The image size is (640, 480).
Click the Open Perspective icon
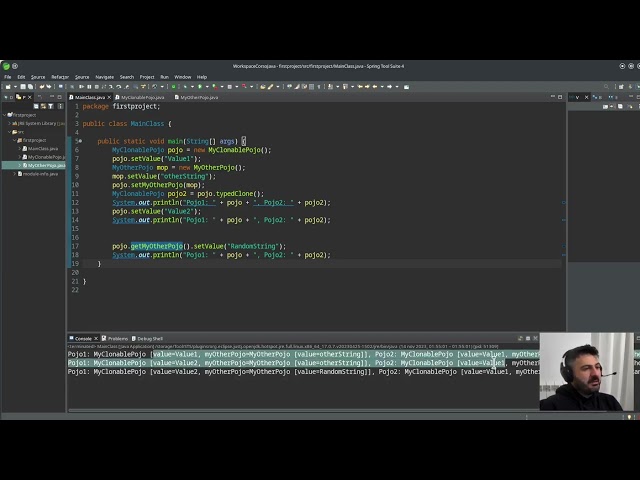621,87
